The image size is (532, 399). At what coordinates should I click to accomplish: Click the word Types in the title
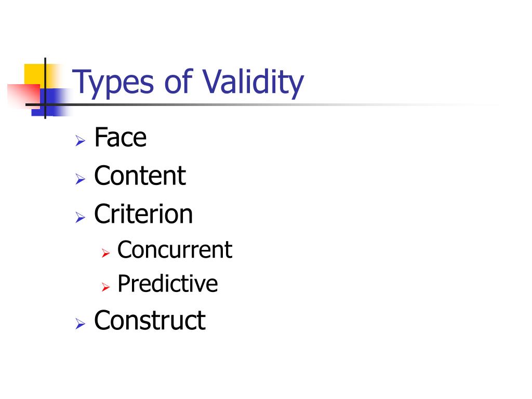[x=113, y=83]
